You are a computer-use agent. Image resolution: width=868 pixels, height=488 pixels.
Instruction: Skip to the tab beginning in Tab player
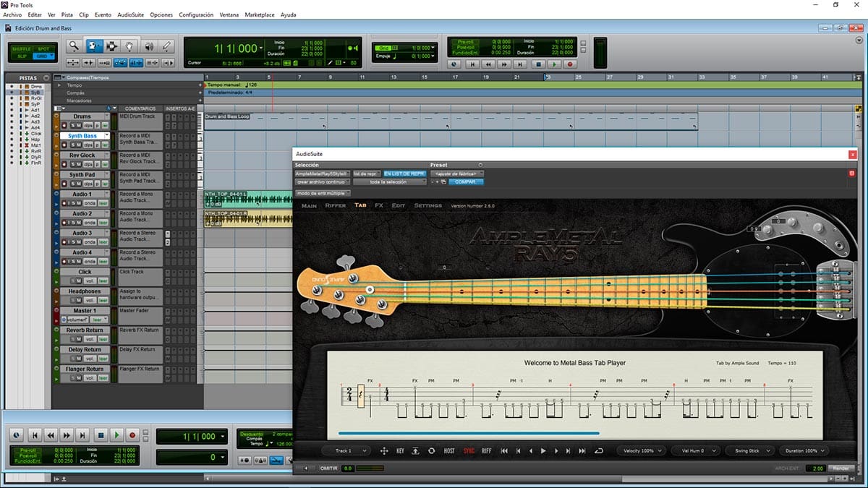click(x=504, y=451)
